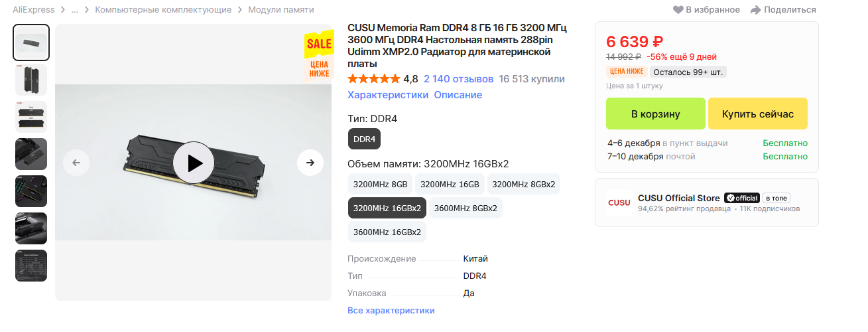Open Модули памяти breadcrumb category

(x=281, y=10)
